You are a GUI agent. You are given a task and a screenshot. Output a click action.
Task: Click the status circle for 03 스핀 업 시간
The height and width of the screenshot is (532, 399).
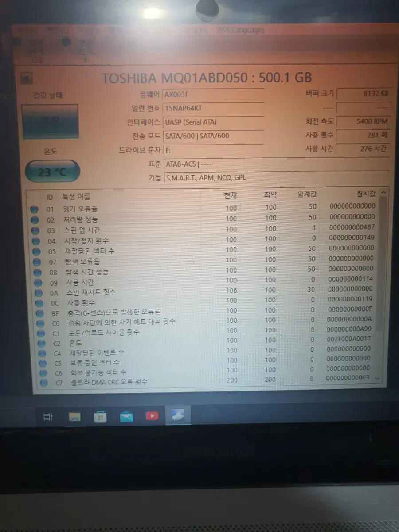[35, 231]
